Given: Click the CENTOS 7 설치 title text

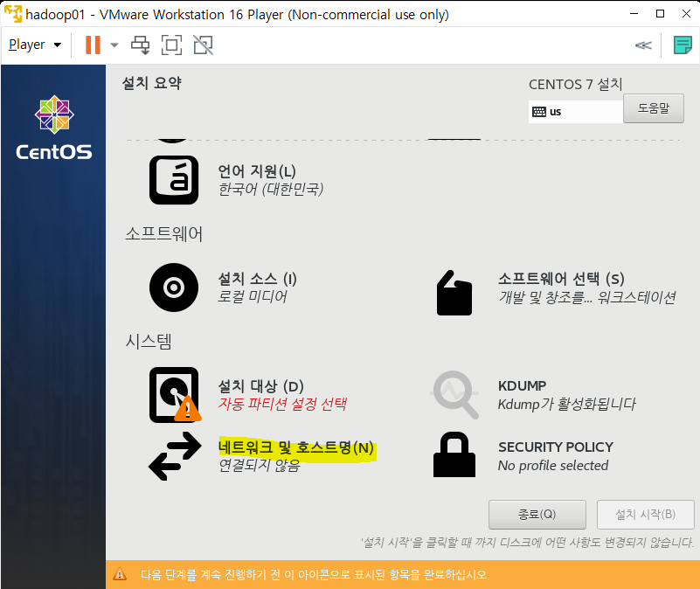Looking at the screenshot, I should click(575, 84).
